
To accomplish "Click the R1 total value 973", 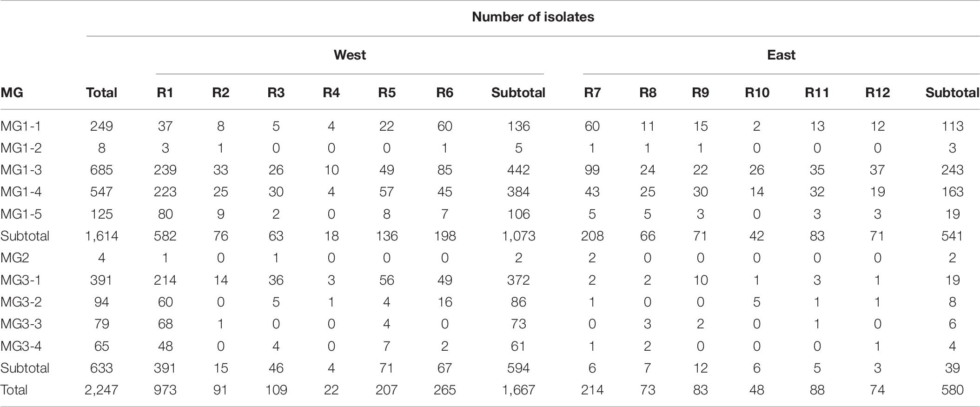I will [x=165, y=390].
